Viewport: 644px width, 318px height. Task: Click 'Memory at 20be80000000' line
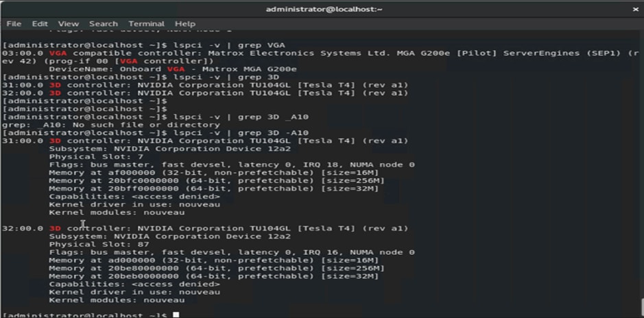pos(217,268)
